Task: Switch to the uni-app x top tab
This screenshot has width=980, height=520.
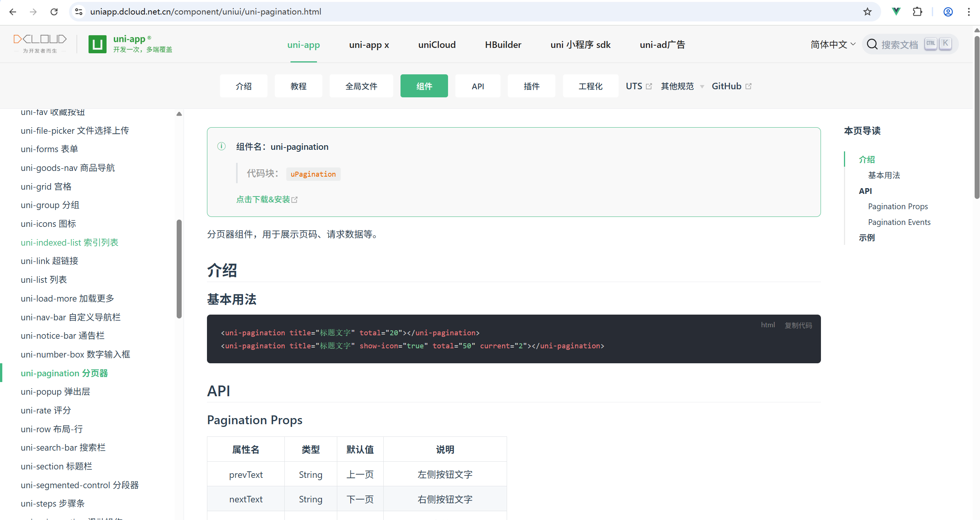Action: point(369,44)
